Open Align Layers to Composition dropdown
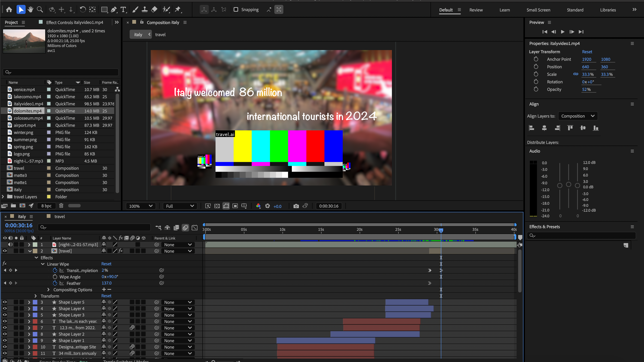644x362 pixels. click(577, 116)
